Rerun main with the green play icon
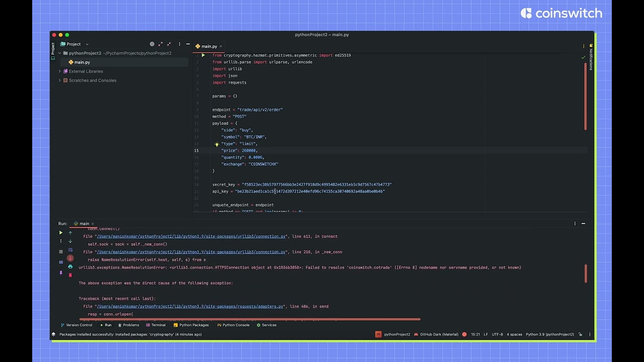The width and height of the screenshot is (644, 362). click(x=61, y=233)
